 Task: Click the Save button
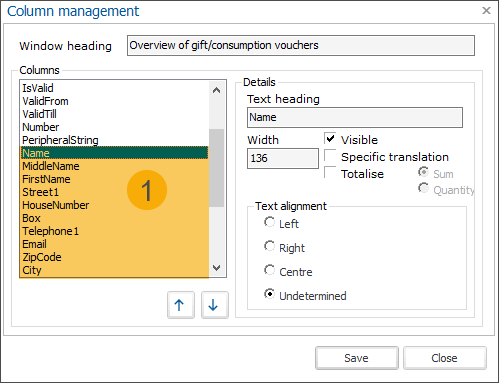(x=357, y=358)
